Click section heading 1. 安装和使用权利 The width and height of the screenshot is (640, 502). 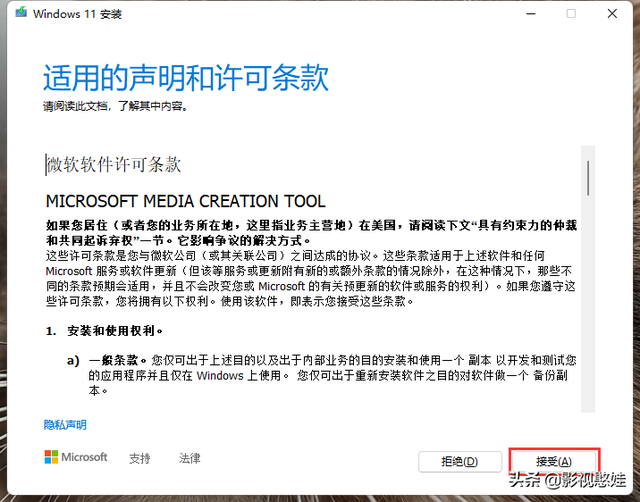point(104,331)
